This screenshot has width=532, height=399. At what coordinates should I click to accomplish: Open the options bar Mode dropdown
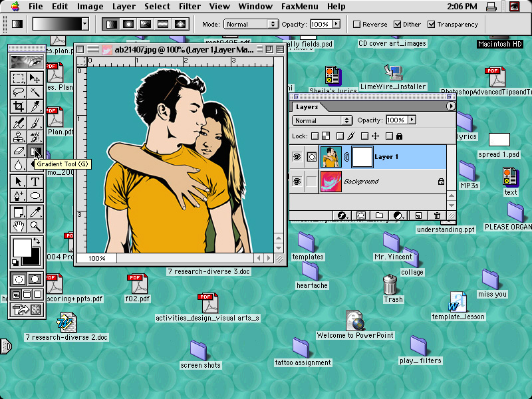(x=251, y=24)
